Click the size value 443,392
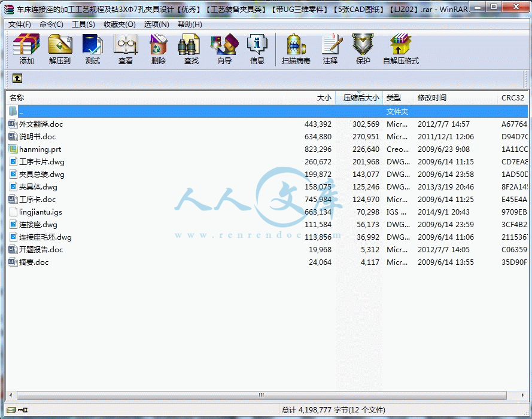 (318, 124)
